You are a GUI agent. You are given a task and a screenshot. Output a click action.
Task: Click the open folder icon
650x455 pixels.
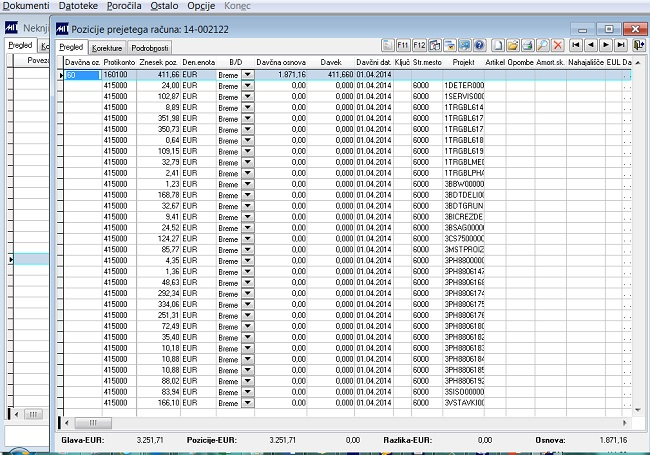(x=512, y=45)
